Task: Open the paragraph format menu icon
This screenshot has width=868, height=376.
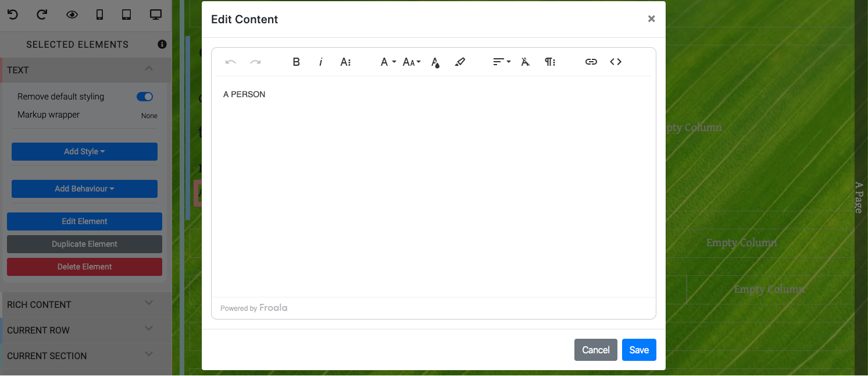Action: click(550, 62)
